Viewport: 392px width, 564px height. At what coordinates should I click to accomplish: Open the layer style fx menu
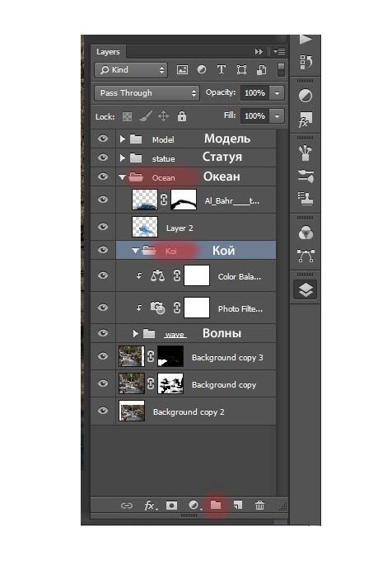[x=150, y=505]
